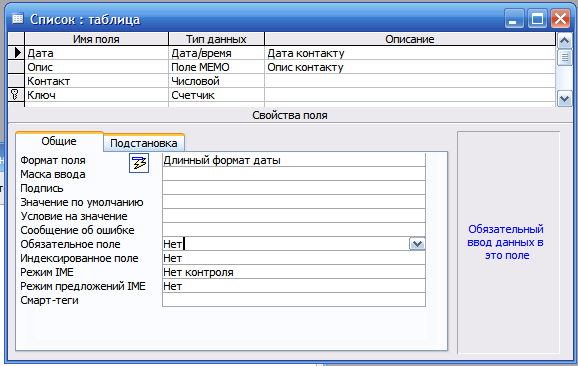Switch to the Подстановка tab

[x=144, y=143]
